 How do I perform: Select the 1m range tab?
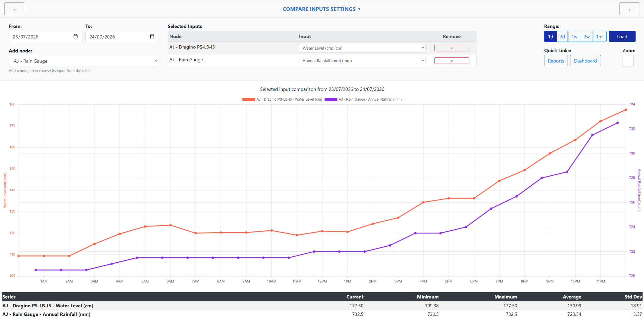[599, 36]
